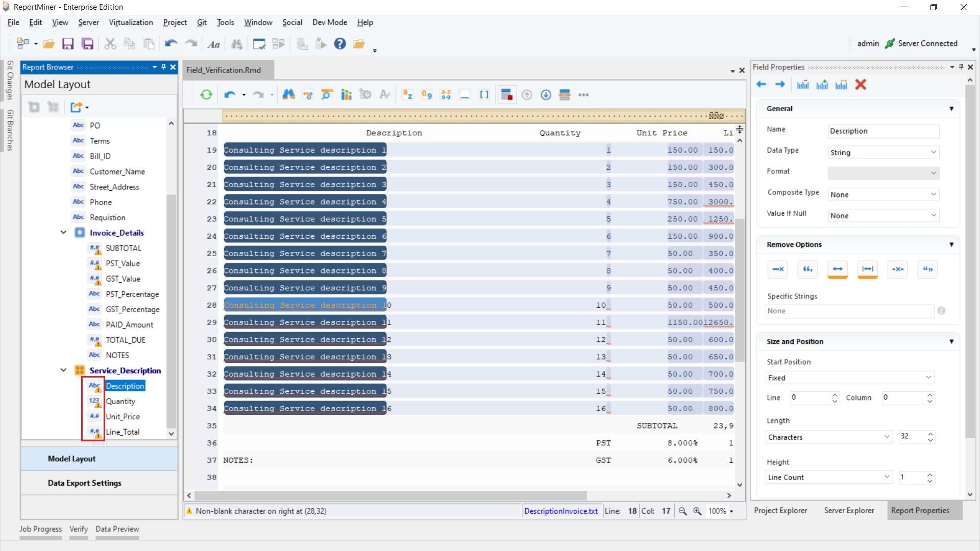Click the three-dots more options icon
This screenshot has height=551, width=980.
(583, 95)
